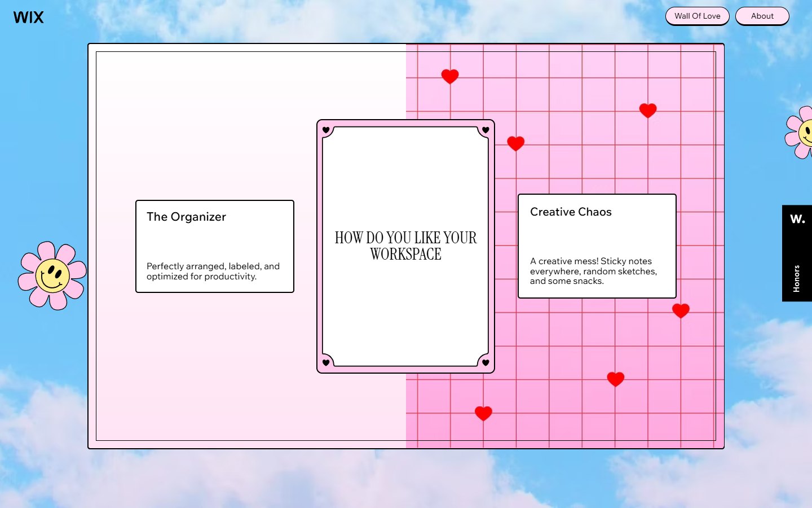Click the W. logo on Honors badge
Viewport: 812px width, 508px height.
(797, 219)
